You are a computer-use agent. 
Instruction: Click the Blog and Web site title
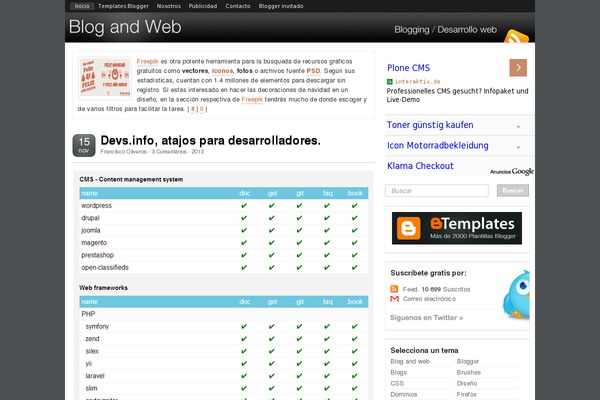coord(125,27)
